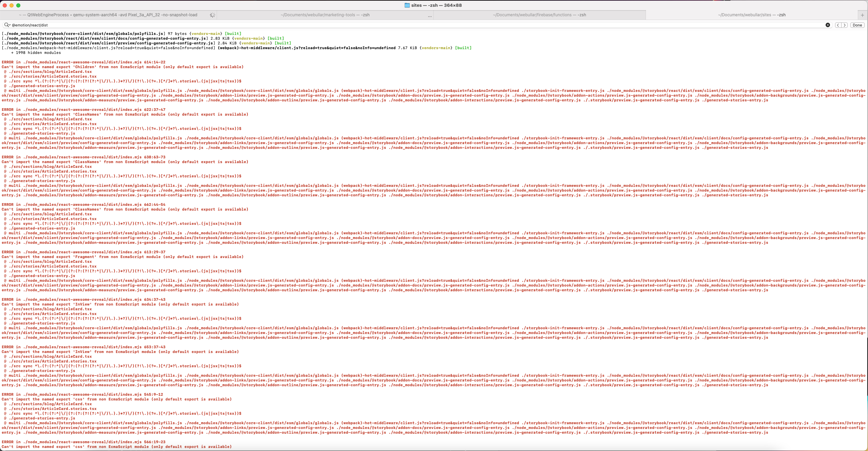Jump to previous search match with the back arrow
This screenshot has width=868, height=451.
coord(839,25)
